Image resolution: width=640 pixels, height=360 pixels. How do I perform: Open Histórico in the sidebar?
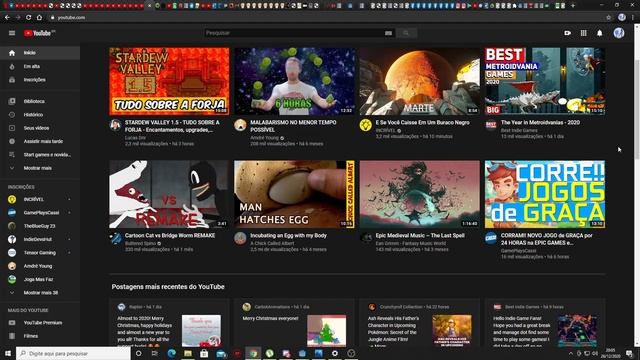[40, 115]
